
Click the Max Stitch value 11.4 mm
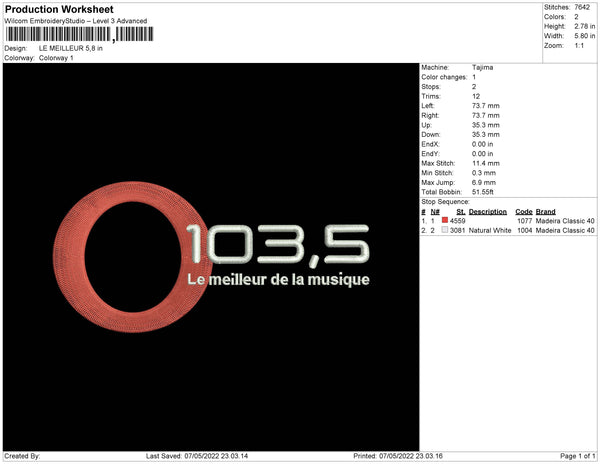[486, 163]
